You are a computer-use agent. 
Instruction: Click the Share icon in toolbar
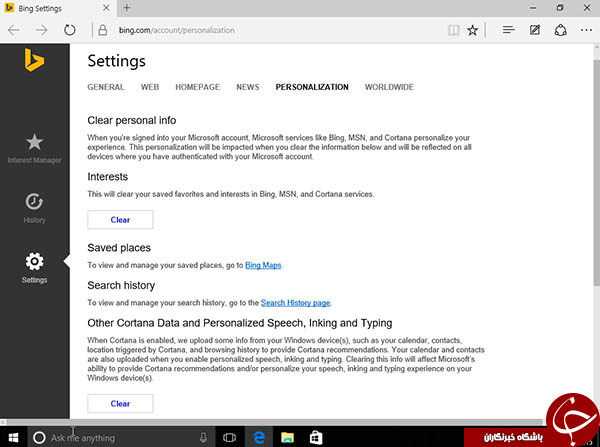[x=561, y=30]
